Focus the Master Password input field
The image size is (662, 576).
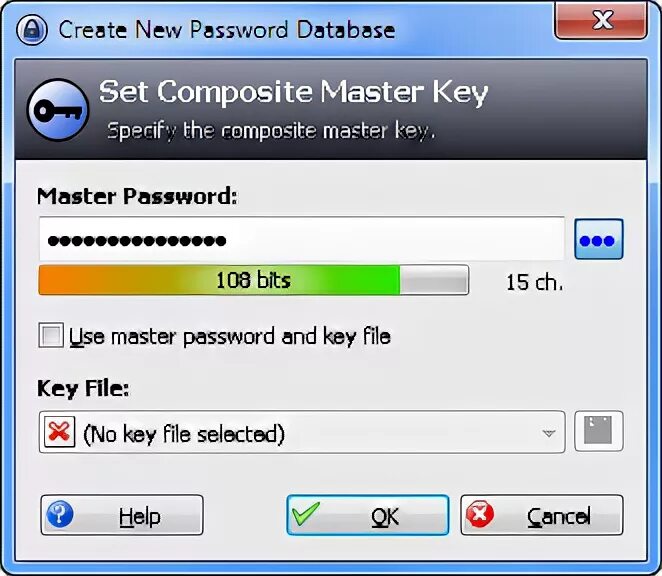click(301, 239)
